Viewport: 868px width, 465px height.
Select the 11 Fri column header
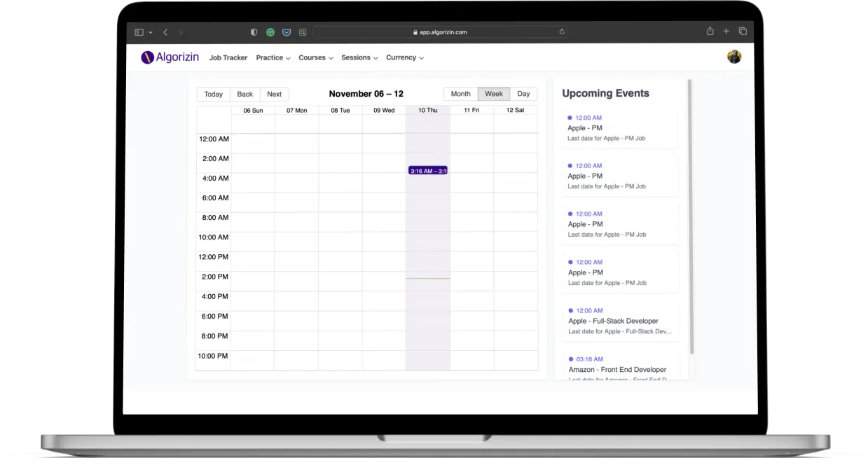coord(471,111)
